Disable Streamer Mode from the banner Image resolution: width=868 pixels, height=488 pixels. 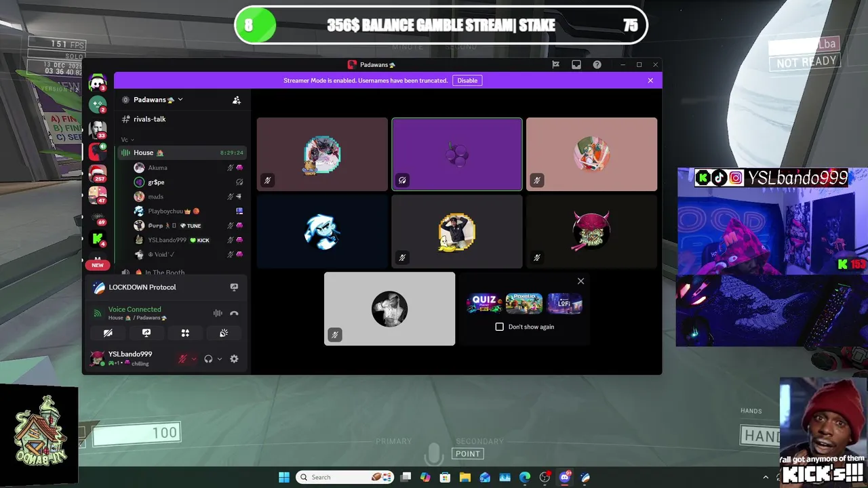pos(467,81)
